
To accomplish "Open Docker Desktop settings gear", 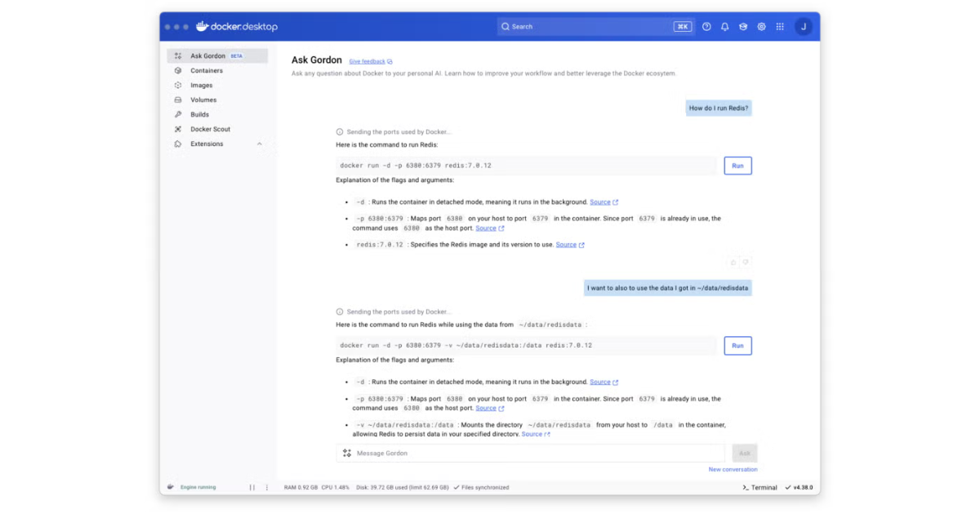I will pos(760,26).
